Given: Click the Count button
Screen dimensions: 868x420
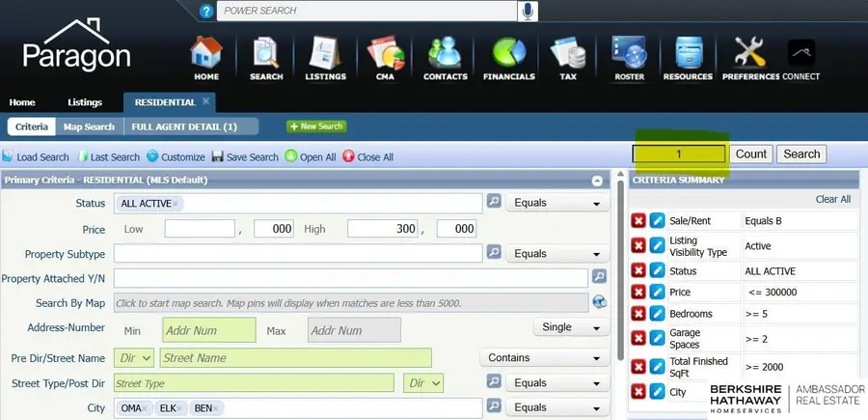Looking at the screenshot, I should coord(751,154).
